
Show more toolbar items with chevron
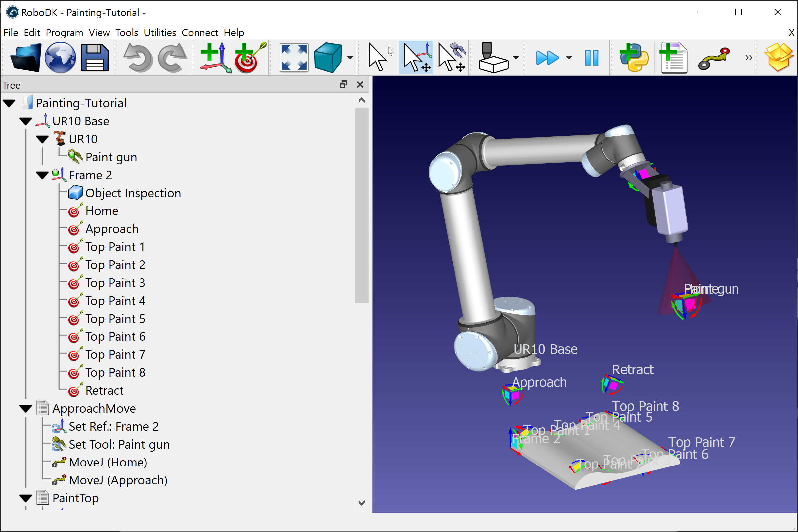tap(748, 58)
